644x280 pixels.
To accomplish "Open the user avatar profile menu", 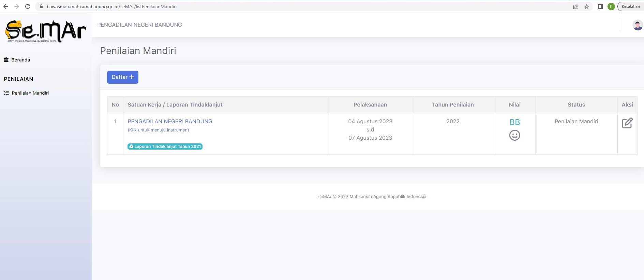I will 637,25.
